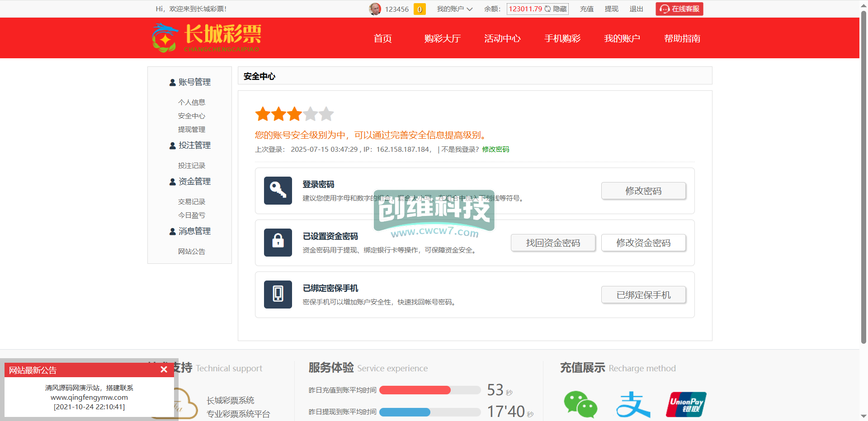Click the 找回资金密码 button
868x421 pixels.
pos(553,243)
